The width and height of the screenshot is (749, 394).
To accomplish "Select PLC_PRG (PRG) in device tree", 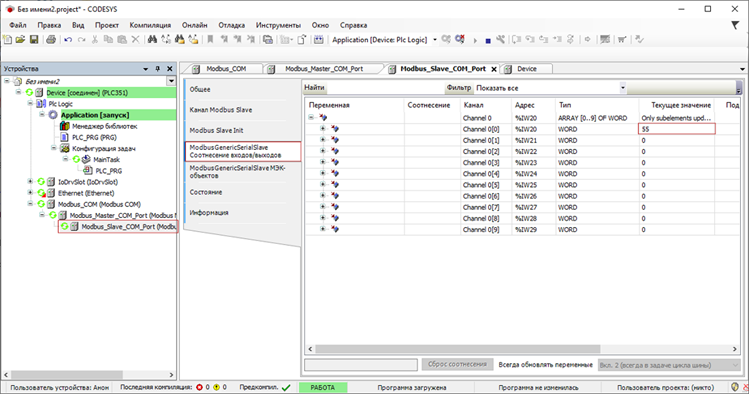I will pos(94,137).
